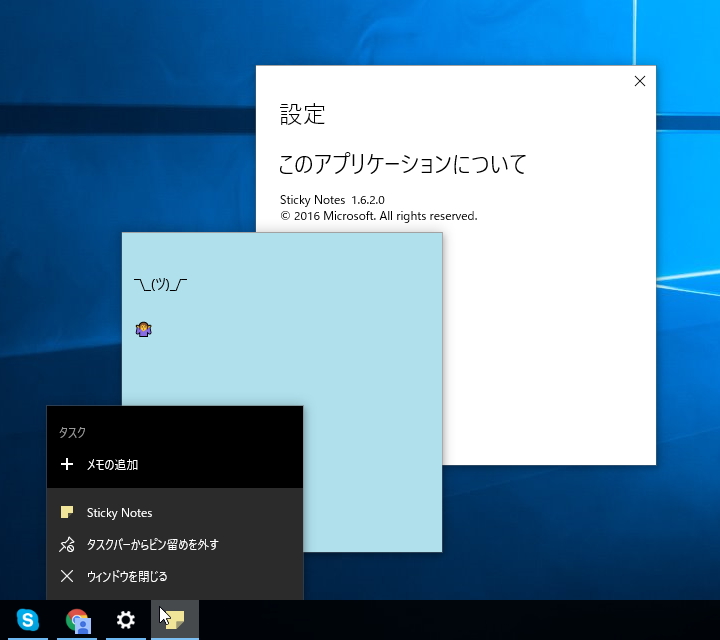The width and height of the screenshot is (720, 640).
Task: Choose メモの追加 in the jump list
Action: tap(175, 464)
